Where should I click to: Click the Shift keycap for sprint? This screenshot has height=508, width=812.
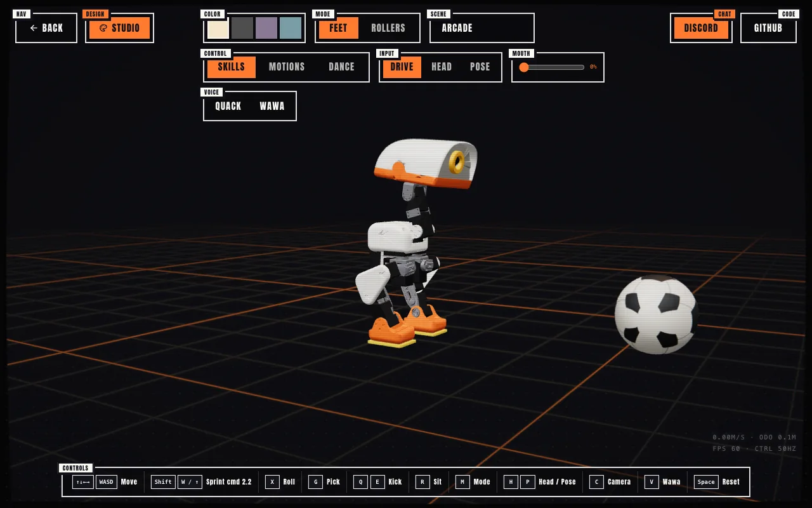pyautogui.click(x=163, y=482)
